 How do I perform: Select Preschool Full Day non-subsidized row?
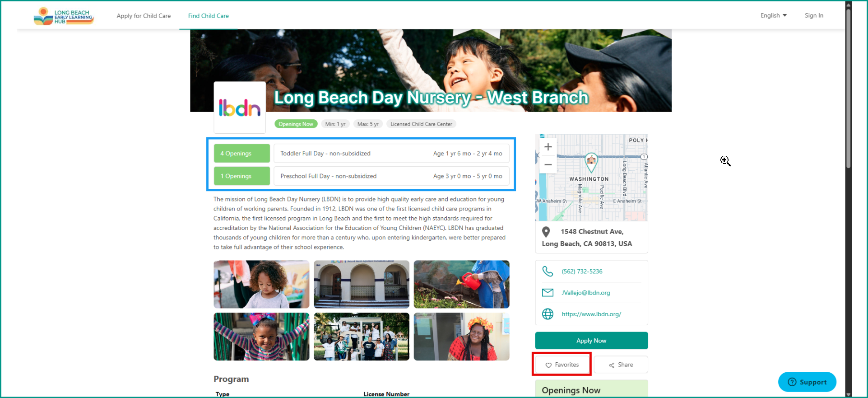pos(391,176)
